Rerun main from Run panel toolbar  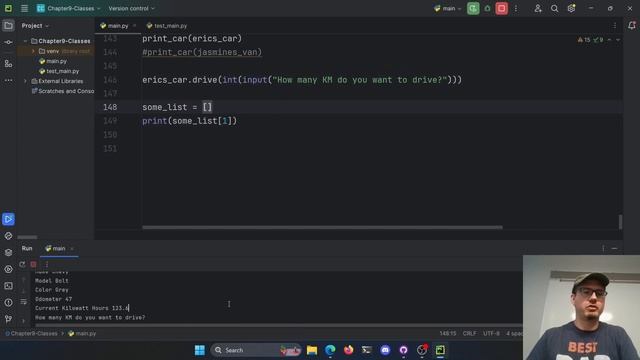[x=22, y=264]
